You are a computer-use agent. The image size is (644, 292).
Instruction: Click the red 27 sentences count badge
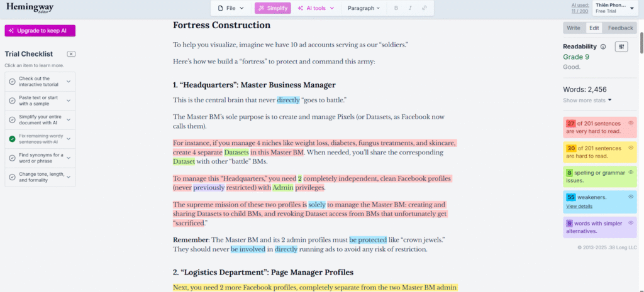click(x=570, y=123)
